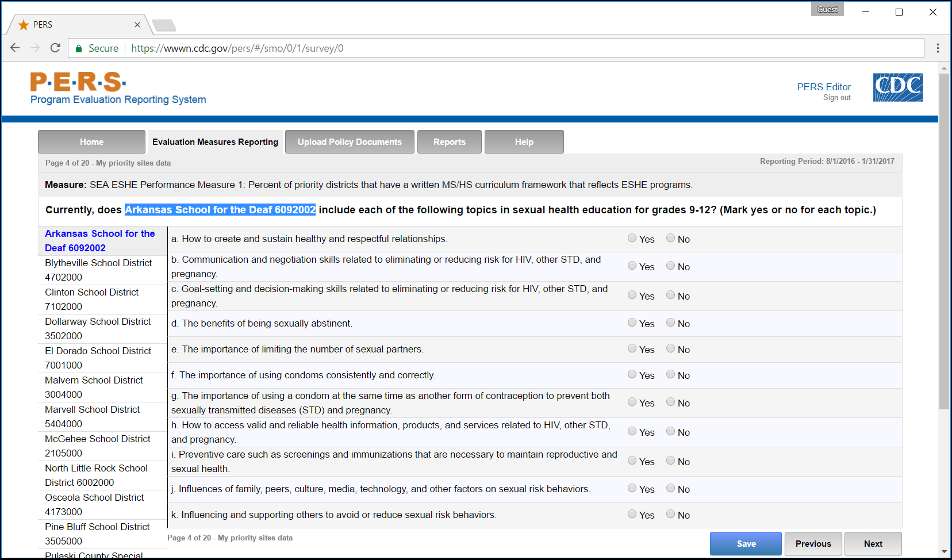Click the green Secure padlock icon
The height and width of the screenshot is (560, 952).
coord(79,48)
